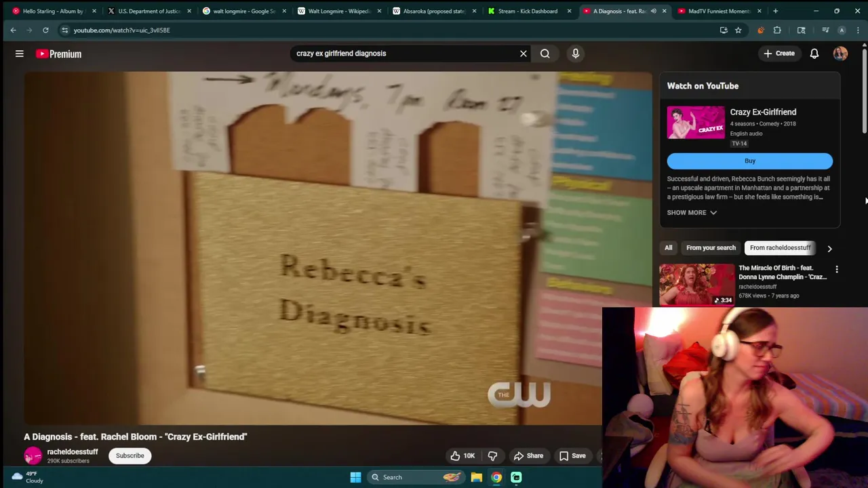Open options menu for The Miracle Of Birth
Screen dimensions: 868x488
click(x=837, y=270)
